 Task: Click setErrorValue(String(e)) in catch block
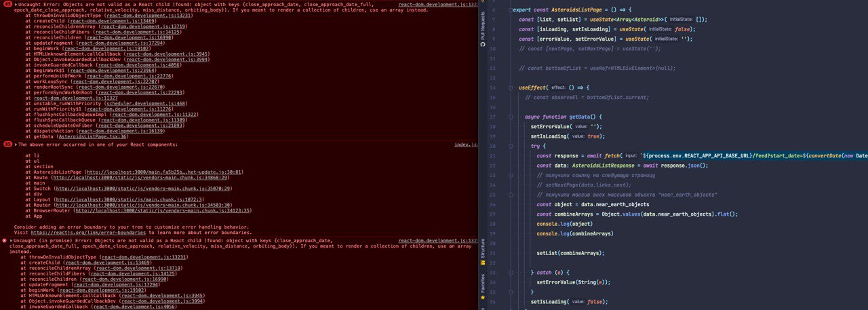click(x=573, y=282)
